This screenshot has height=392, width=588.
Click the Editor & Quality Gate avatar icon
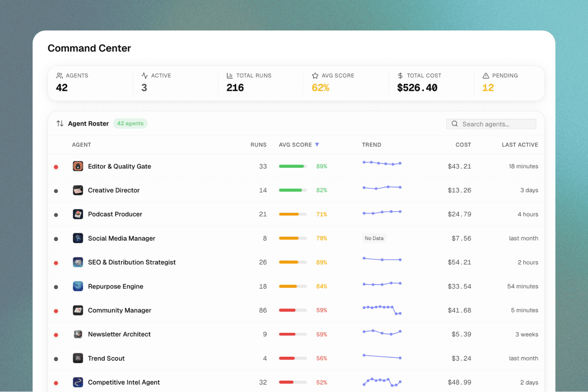(x=78, y=166)
